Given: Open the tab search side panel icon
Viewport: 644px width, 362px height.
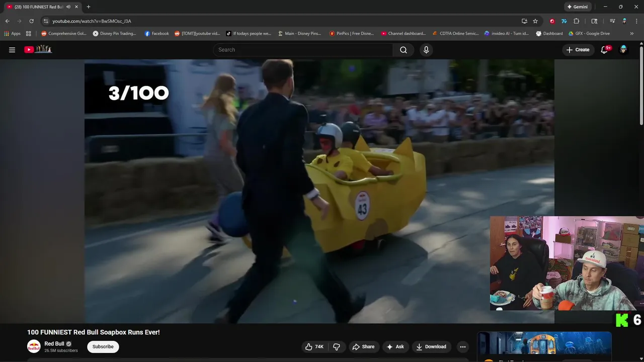Looking at the screenshot, I should 594,21.
